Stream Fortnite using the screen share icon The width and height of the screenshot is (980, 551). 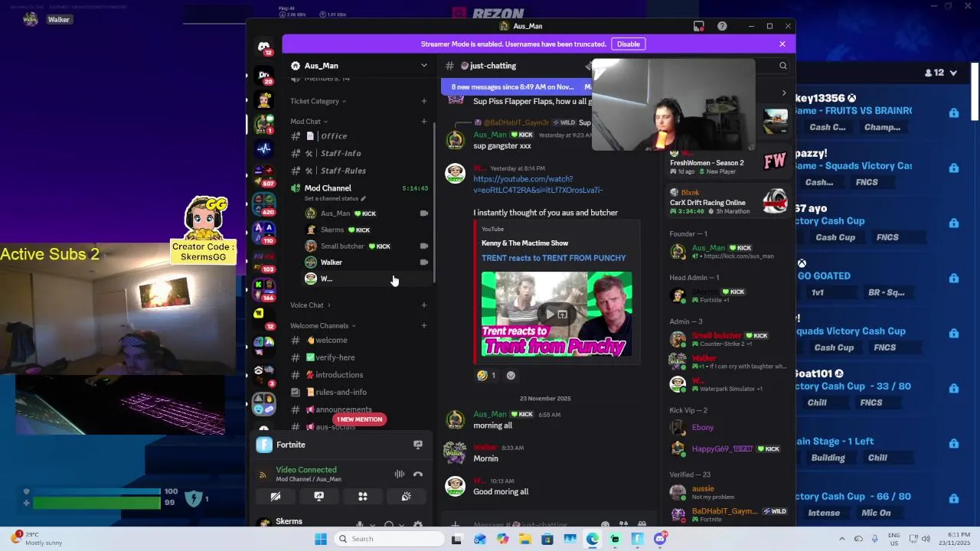(x=418, y=445)
